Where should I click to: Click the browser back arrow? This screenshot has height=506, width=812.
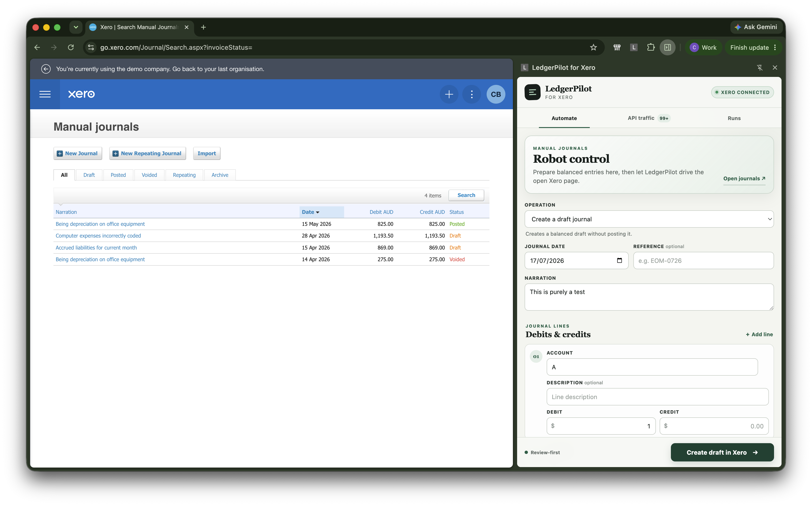[x=37, y=48]
